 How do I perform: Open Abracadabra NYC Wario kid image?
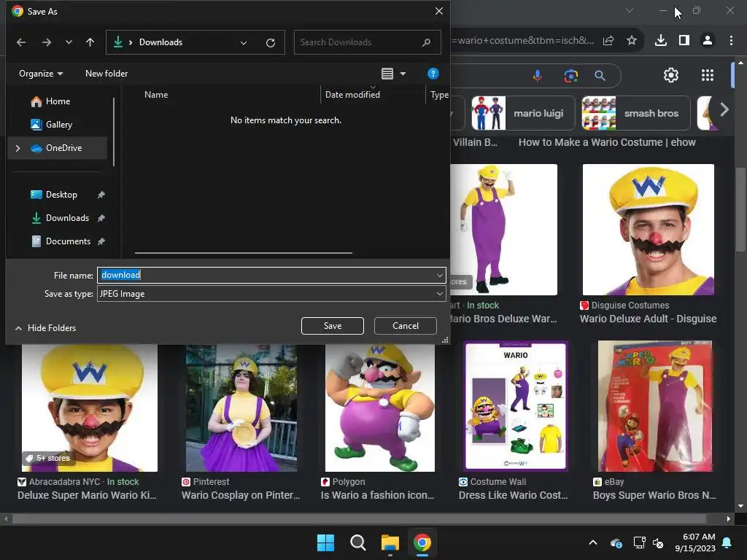coord(90,408)
